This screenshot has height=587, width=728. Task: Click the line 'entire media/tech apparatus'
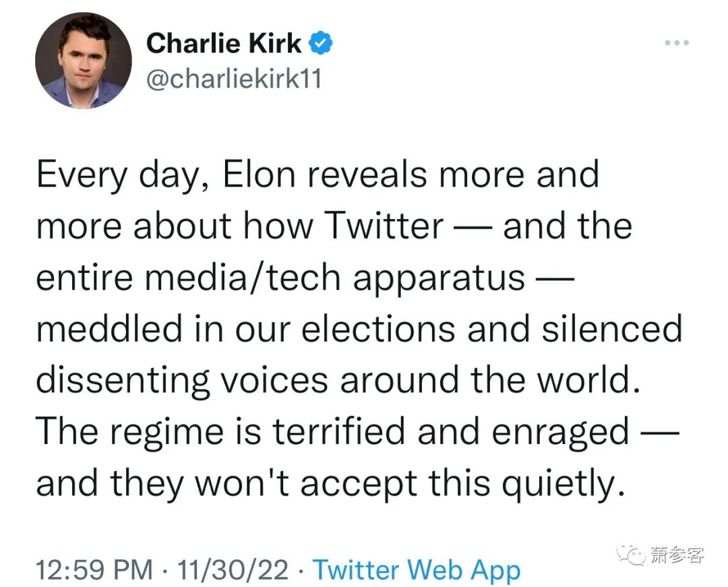click(x=305, y=278)
